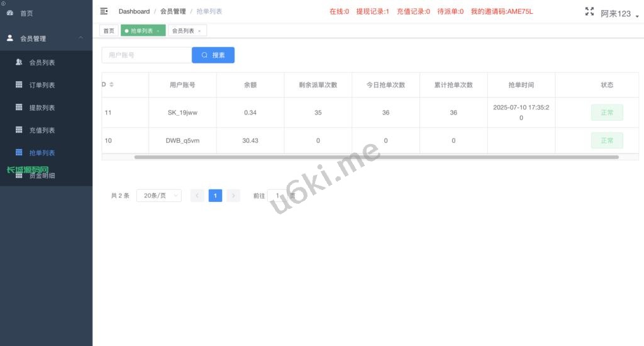Collapse the 会员管理 sidebar menu
This screenshot has width=644, height=346.
[x=80, y=38]
